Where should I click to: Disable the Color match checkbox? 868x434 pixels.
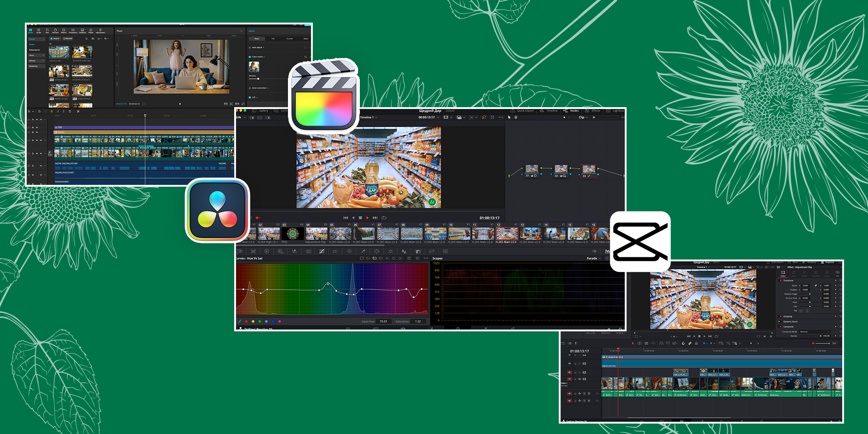250,57
